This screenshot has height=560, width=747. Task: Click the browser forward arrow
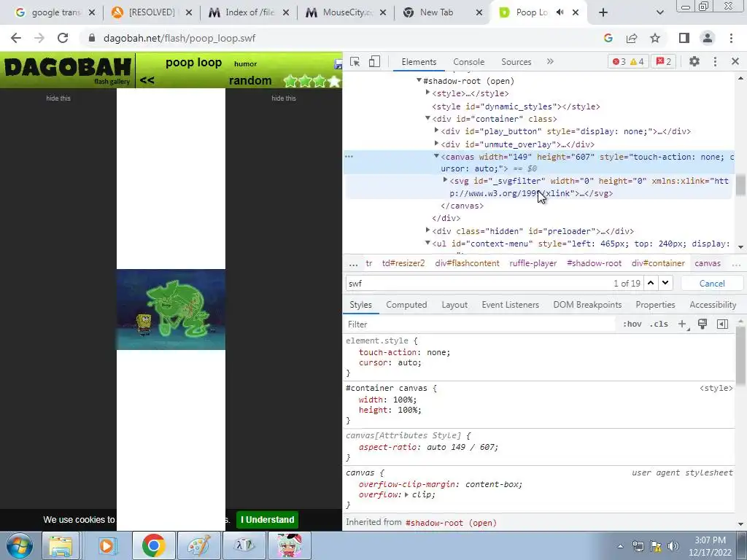(39, 38)
